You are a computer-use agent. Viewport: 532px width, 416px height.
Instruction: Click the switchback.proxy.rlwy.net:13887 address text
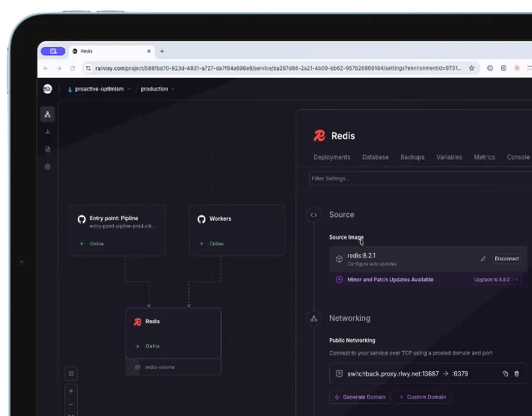393,373
